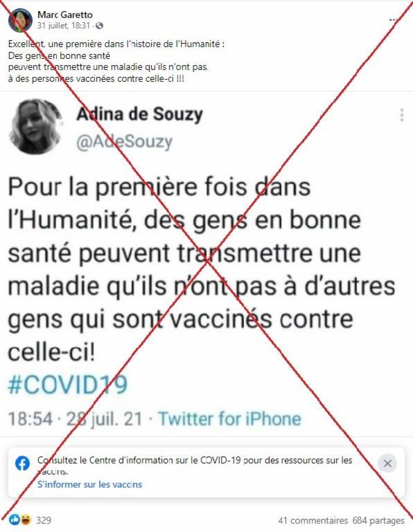Select the Adina de Souzy display name
413x532 pixels.
click(x=139, y=114)
